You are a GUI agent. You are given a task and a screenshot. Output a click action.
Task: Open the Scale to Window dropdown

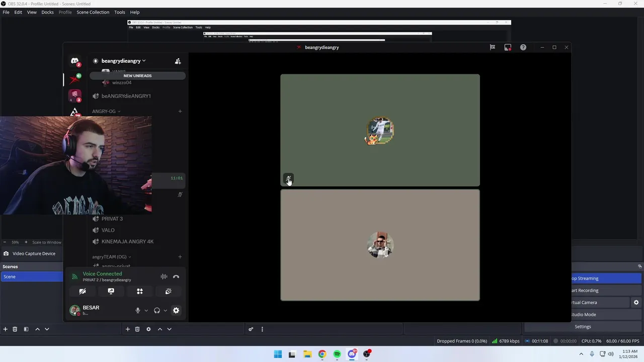click(x=47, y=242)
